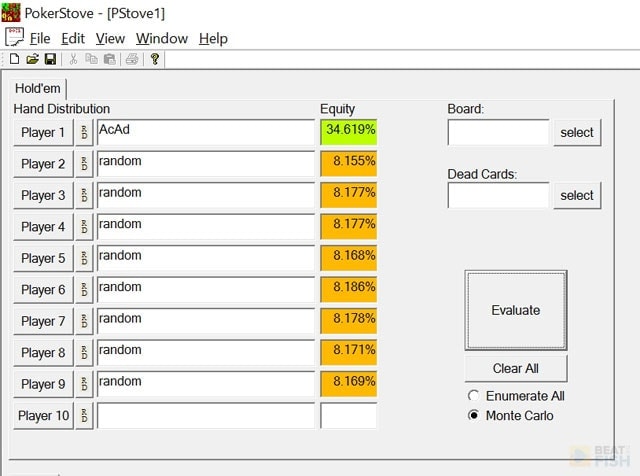The height and width of the screenshot is (476, 640).
Task: Click Player 5 hand distribution field
Action: coord(206,258)
